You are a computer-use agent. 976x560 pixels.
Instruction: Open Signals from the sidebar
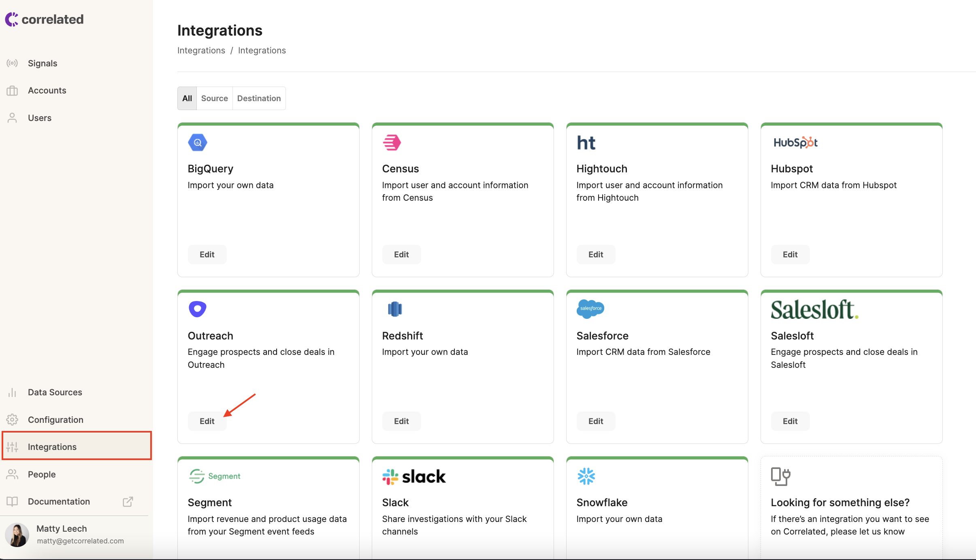(43, 63)
